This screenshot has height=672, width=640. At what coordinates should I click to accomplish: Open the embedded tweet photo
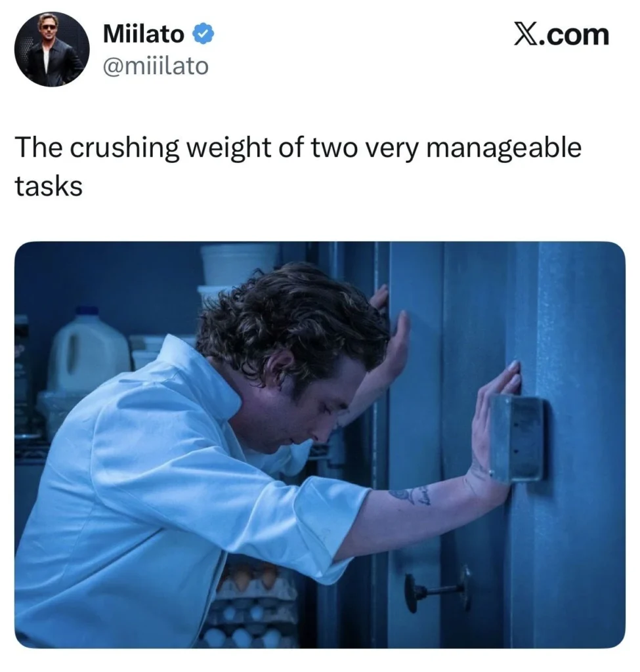tap(320, 445)
